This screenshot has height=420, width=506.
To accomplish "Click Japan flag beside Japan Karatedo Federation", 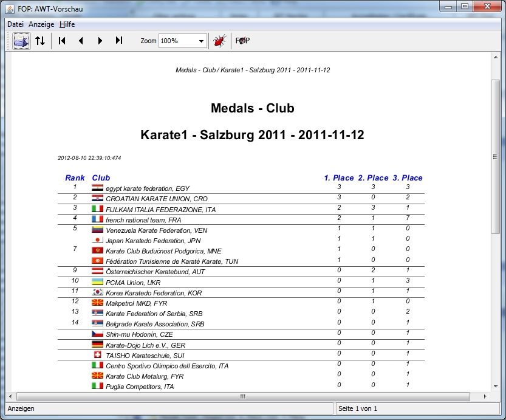I will click(97, 240).
